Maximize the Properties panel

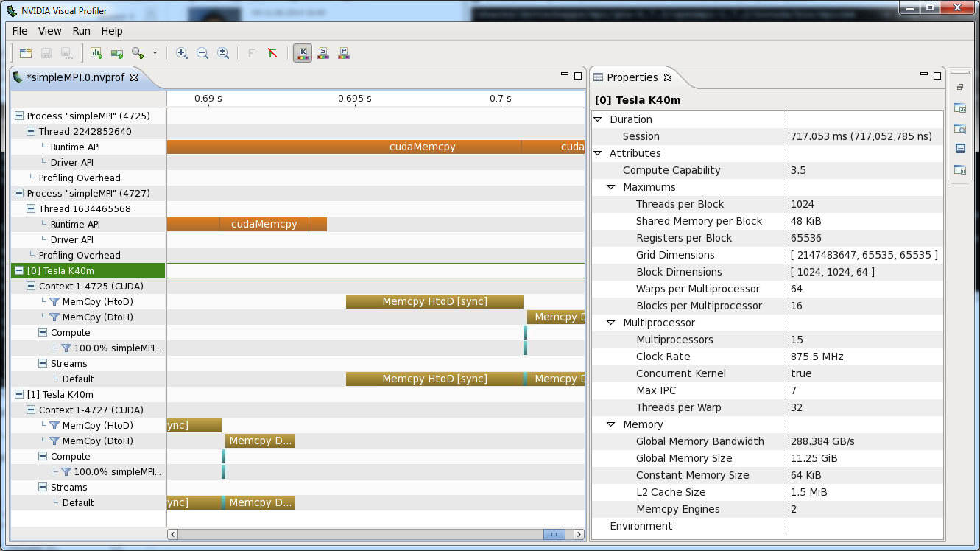click(937, 75)
